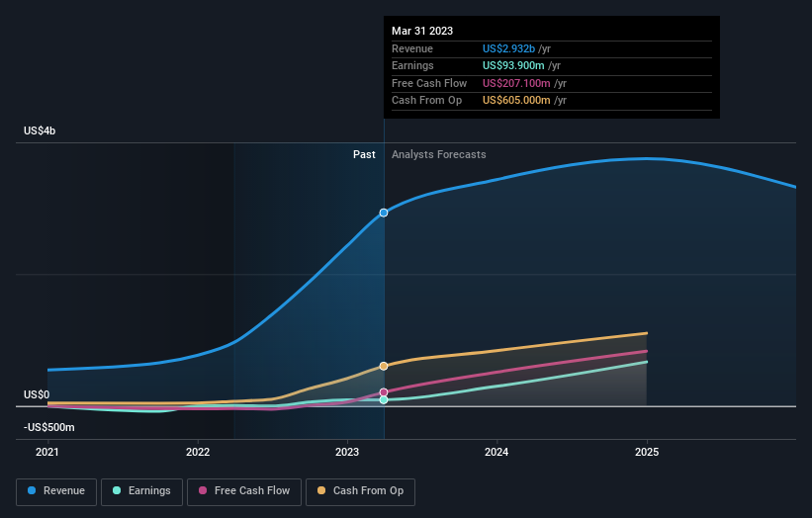
Task: Click the US$605.000m cash from op value
Action: pos(516,101)
